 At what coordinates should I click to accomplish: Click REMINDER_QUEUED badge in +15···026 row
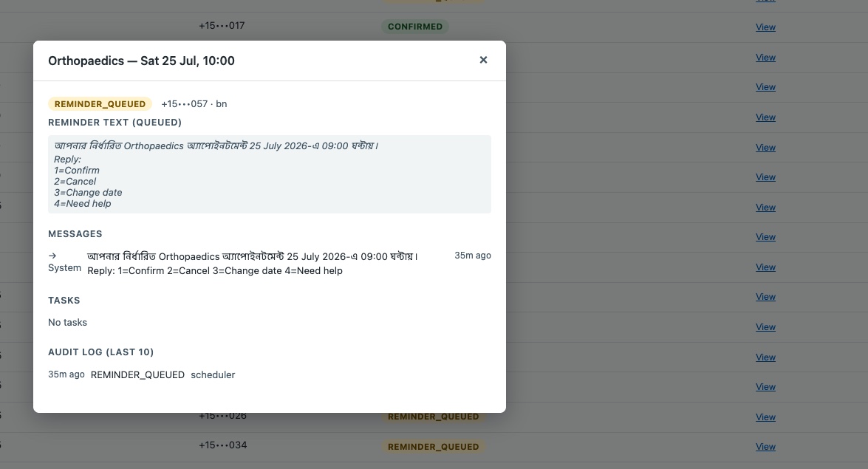click(434, 417)
